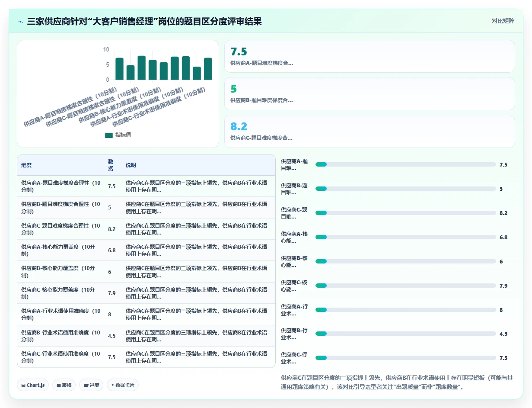Click the progress bar for 供应商A-核心能

(406, 237)
